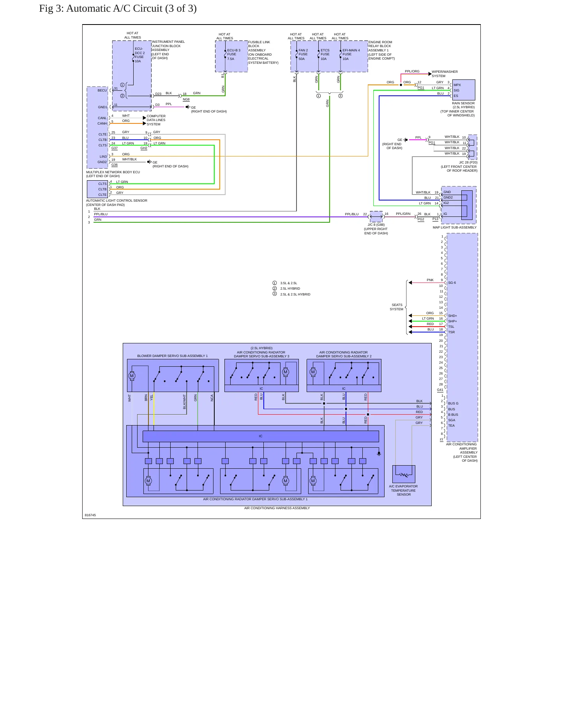Click "AIR CONDITIONING RADIATOR DAMPER SERVO SUB-ASSEMBLY 1" label
The height and width of the screenshot is (728, 563).
(255, 499)
